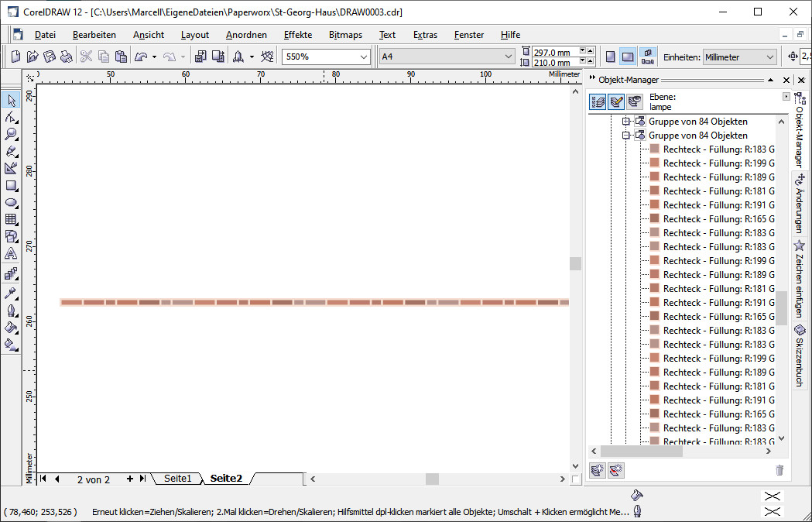Open the Effekte menu

[298, 35]
